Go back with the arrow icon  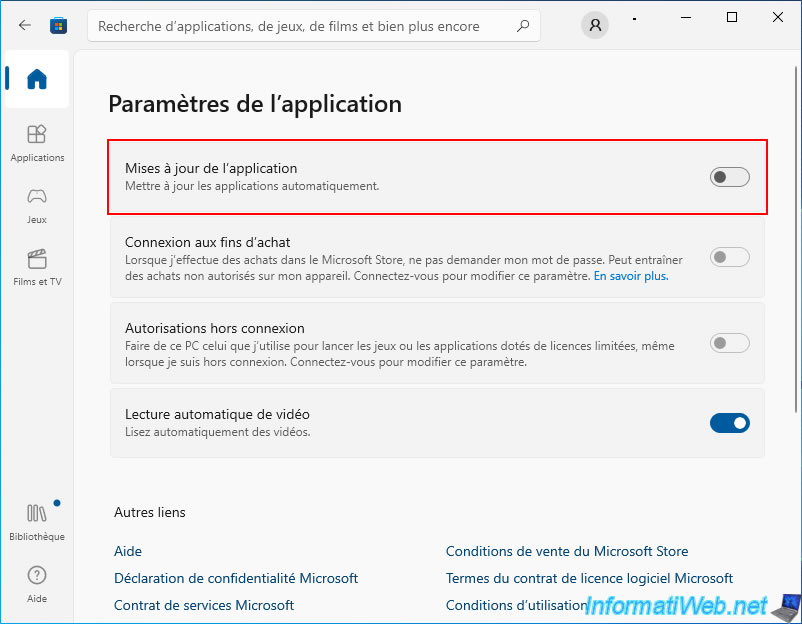point(24,25)
